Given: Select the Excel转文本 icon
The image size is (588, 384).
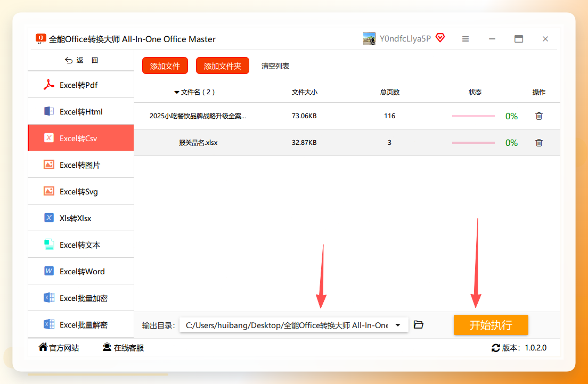Looking at the screenshot, I should tap(49, 244).
